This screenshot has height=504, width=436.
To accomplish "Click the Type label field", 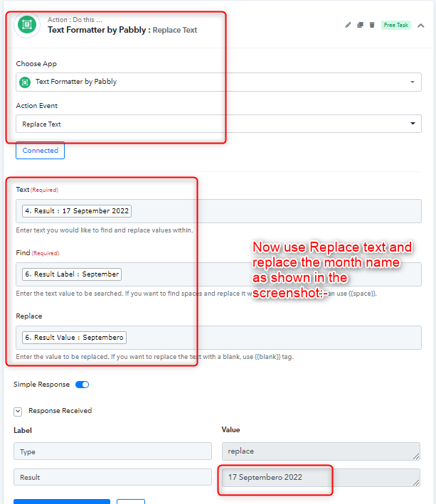I will tap(112, 451).
